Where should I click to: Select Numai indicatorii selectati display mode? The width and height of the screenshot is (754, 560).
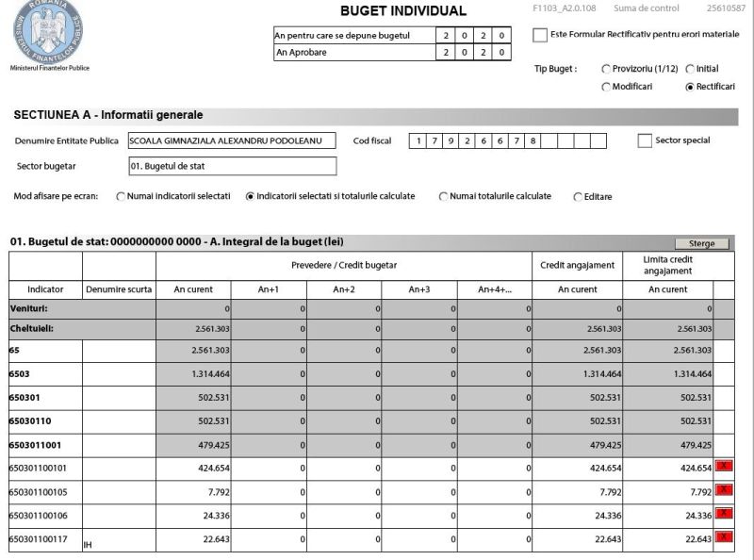121,197
